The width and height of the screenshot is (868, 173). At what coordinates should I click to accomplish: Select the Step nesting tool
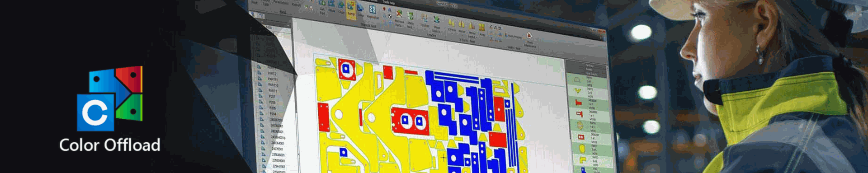tap(361, 11)
